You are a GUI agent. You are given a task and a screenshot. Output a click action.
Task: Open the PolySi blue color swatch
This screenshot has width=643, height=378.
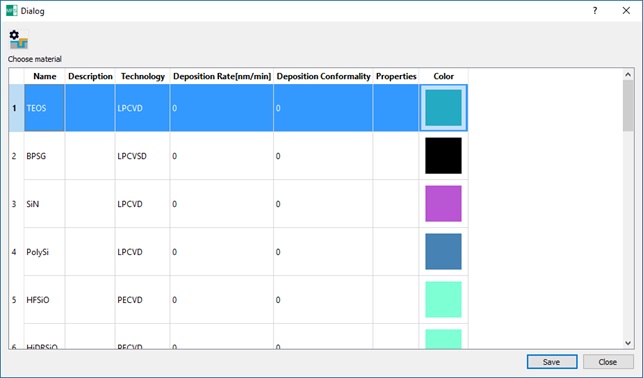(x=443, y=252)
